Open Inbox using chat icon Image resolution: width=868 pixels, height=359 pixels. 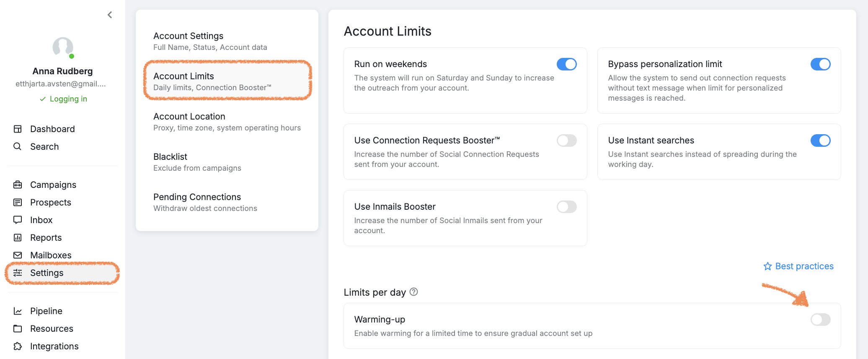click(18, 220)
